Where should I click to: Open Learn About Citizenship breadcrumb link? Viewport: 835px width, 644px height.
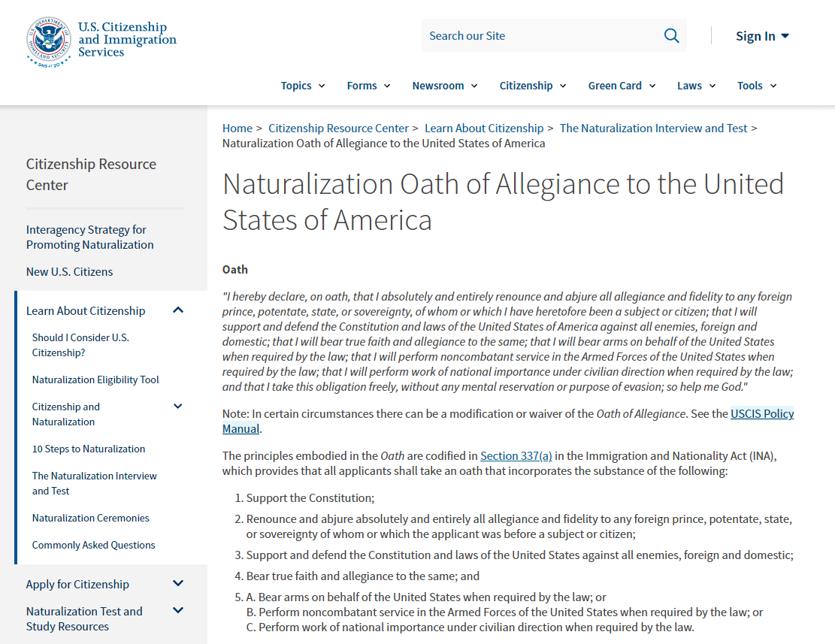[x=483, y=128]
